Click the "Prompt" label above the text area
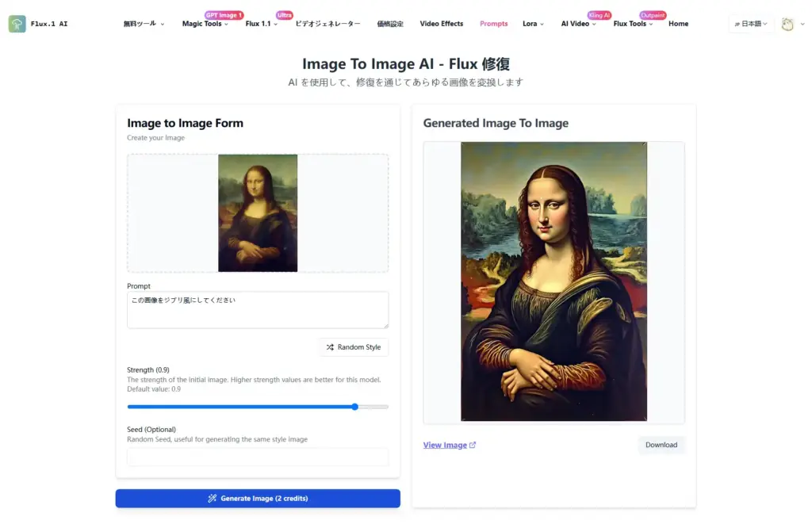 click(139, 286)
